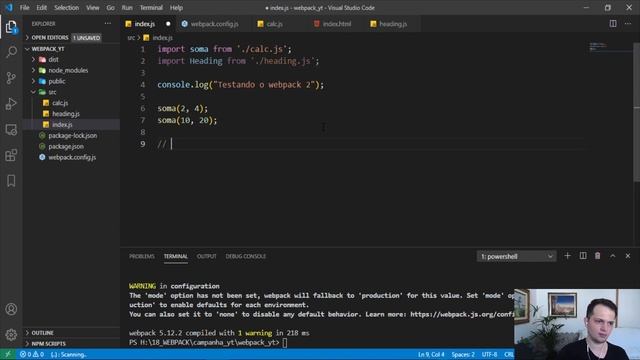Switch to the Problems panel tab
Image resolution: width=640 pixels, height=360 pixels.
click(142, 256)
